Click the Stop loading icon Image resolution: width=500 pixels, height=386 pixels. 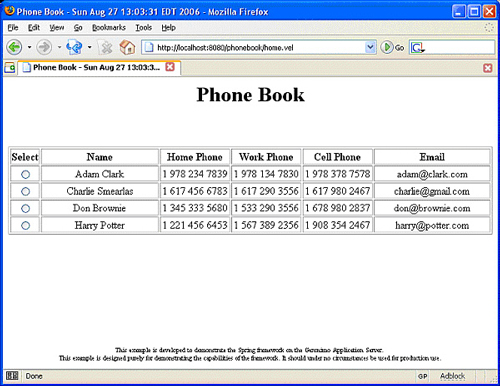pyautogui.click(x=107, y=48)
